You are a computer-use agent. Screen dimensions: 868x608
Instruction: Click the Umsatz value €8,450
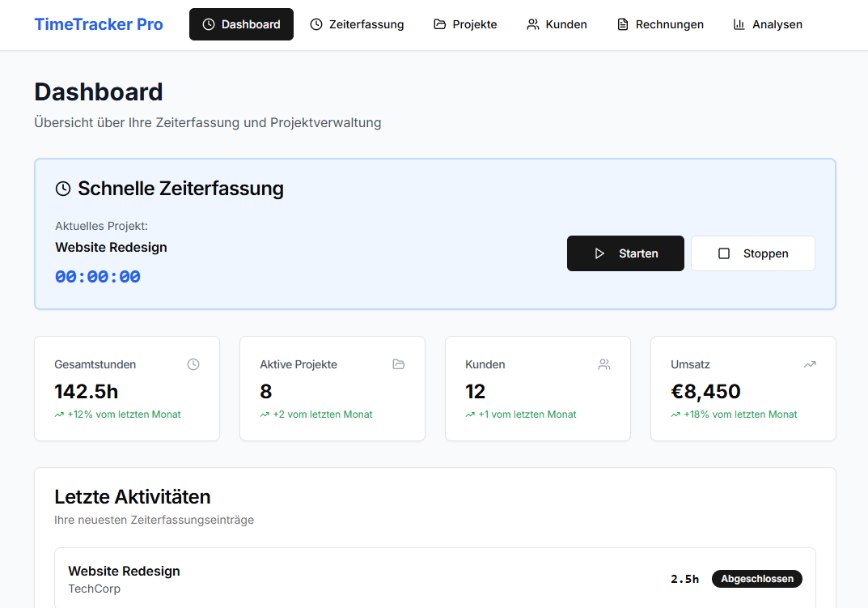(705, 391)
